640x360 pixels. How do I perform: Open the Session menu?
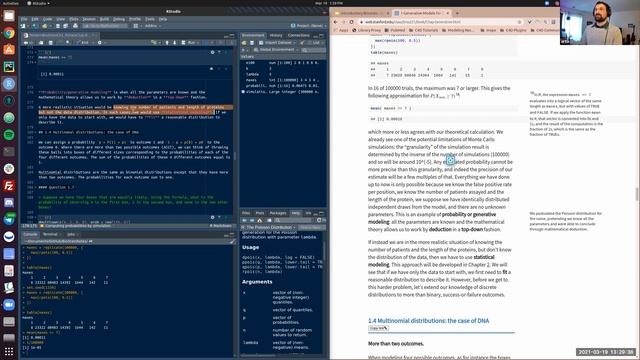89,19
